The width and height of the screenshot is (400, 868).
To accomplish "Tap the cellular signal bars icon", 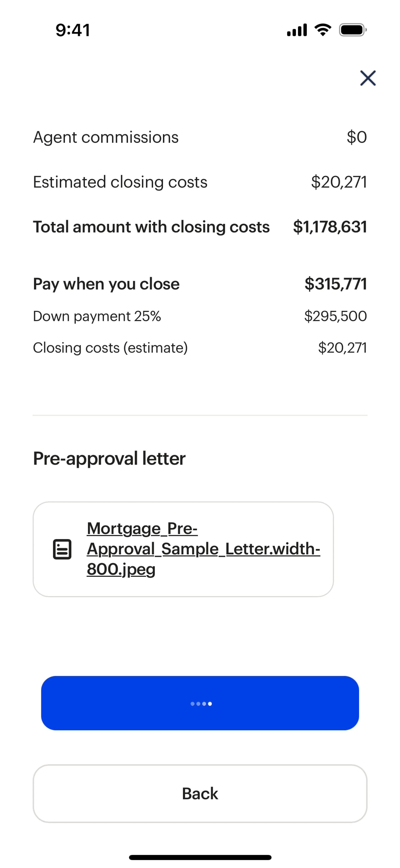I will tap(297, 30).
